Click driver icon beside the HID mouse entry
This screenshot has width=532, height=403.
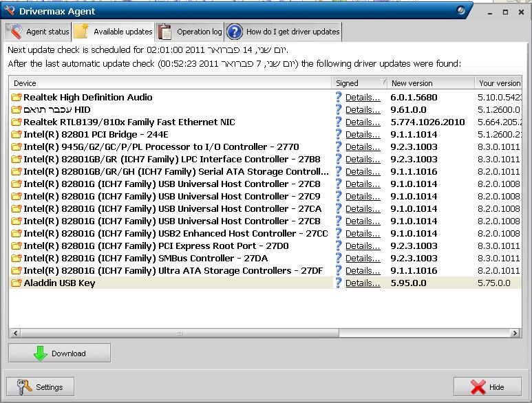(16, 110)
